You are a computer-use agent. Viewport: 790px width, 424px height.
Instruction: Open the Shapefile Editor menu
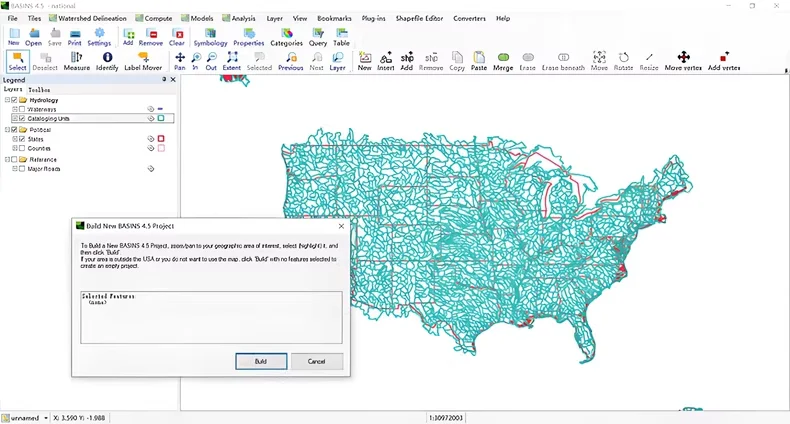(x=419, y=18)
